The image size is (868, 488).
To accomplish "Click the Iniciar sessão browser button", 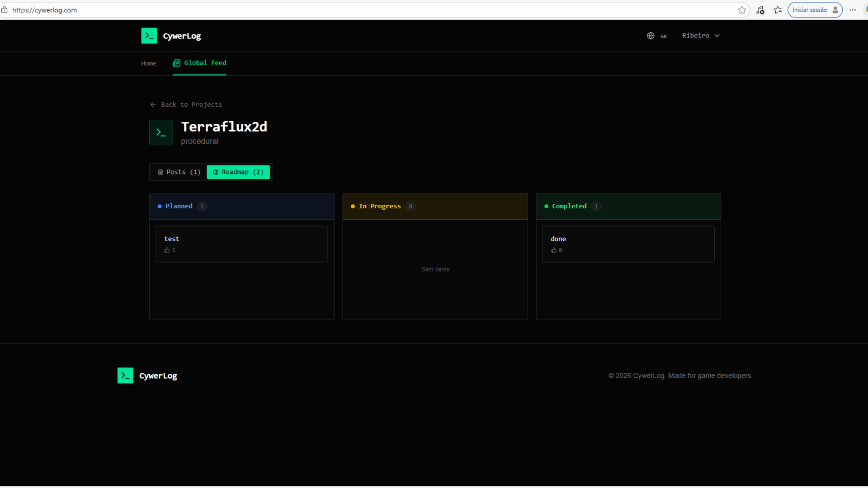I will [814, 10].
